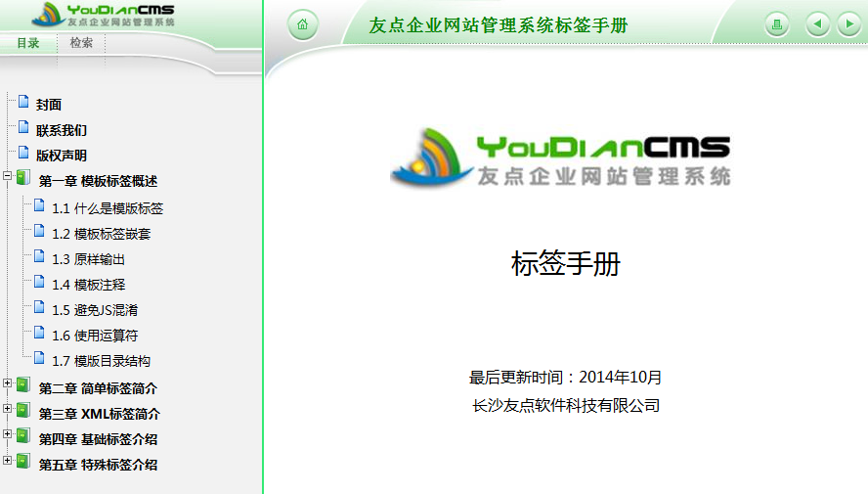Viewport: 868px width, 494px height.
Task: Click the large YouDianCMS banner image
Action: point(560,158)
